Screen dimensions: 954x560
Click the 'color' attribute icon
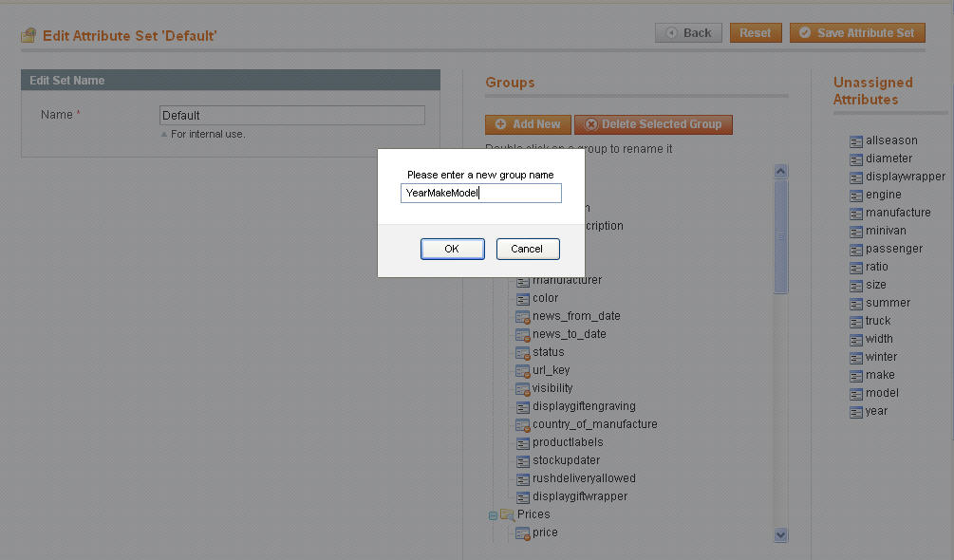523,298
